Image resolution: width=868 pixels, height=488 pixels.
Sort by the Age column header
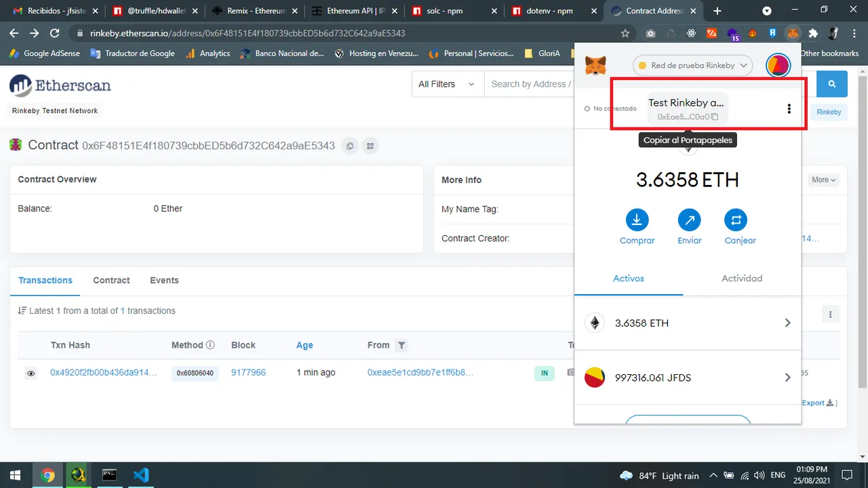(x=304, y=345)
